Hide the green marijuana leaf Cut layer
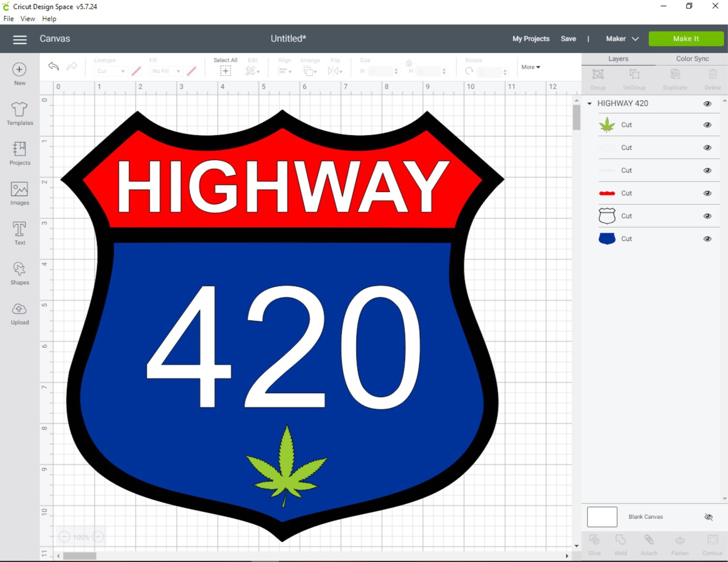The height and width of the screenshot is (562, 728). [707, 125]
